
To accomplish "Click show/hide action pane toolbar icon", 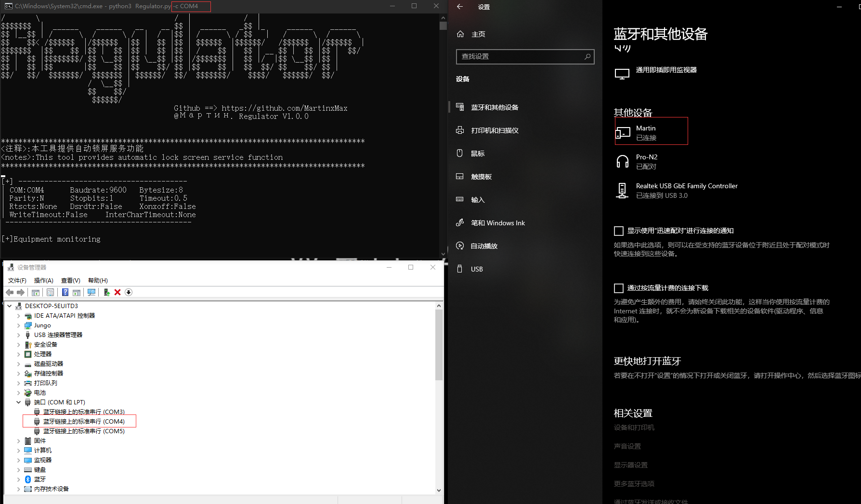I will [x=77, y=292].
